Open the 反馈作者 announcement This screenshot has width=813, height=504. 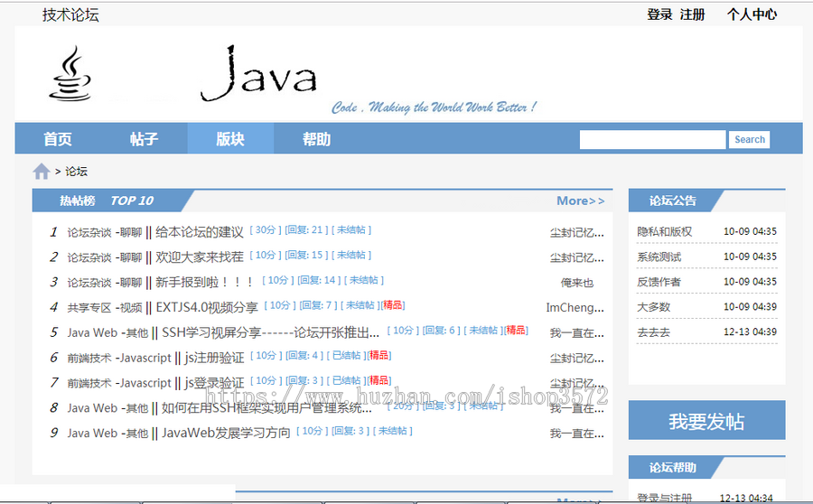(659, 282)
